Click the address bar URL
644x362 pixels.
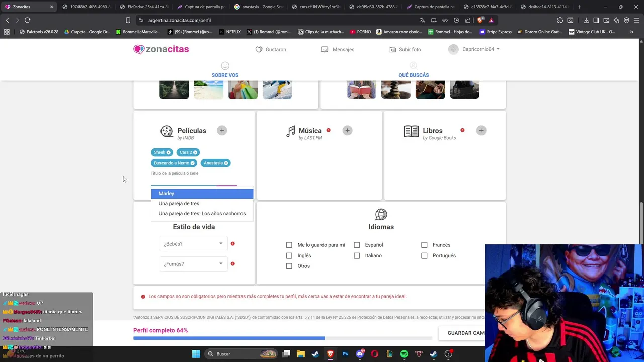(180, 20)
